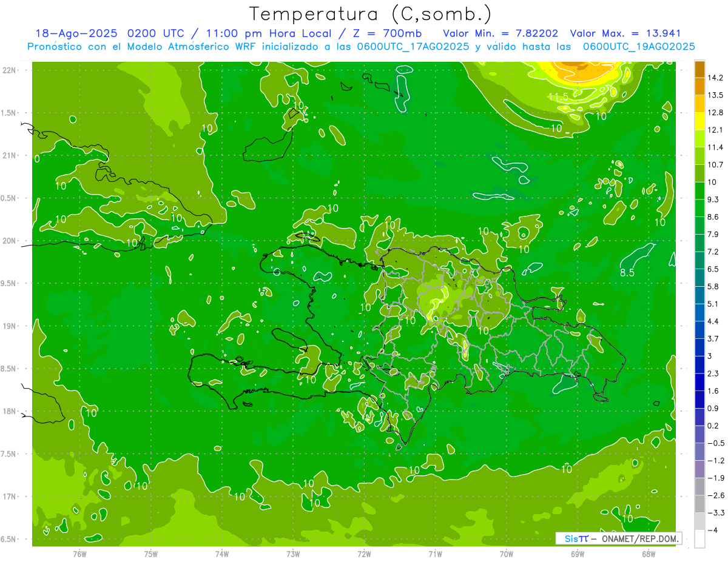The height and width of the screenshot is (562, 728).
Task: Click the "76W" longitude label
Action: click(x=79, y=554)
